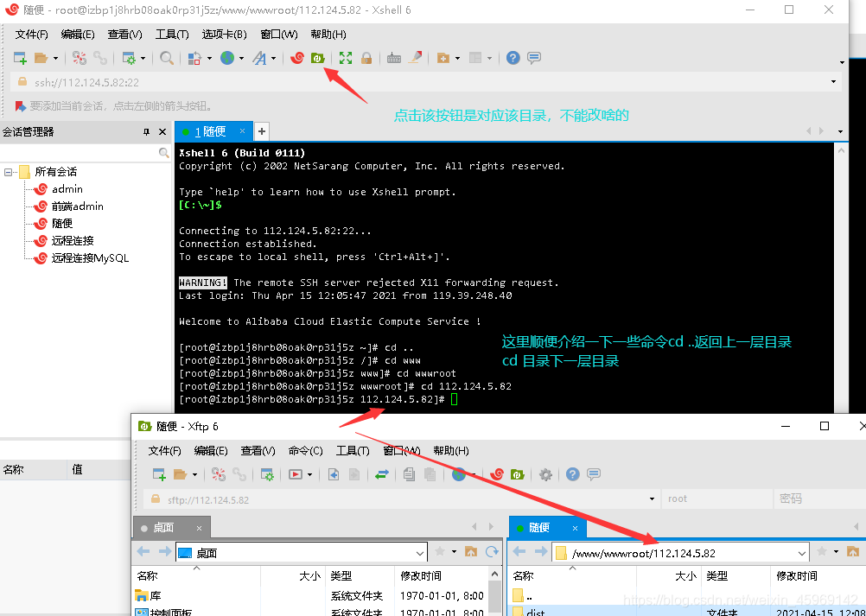Viewport: 866px width, 616px height.
Task: Click the Help icon in Xftp toolbar
Action: [x=573, y=474]
